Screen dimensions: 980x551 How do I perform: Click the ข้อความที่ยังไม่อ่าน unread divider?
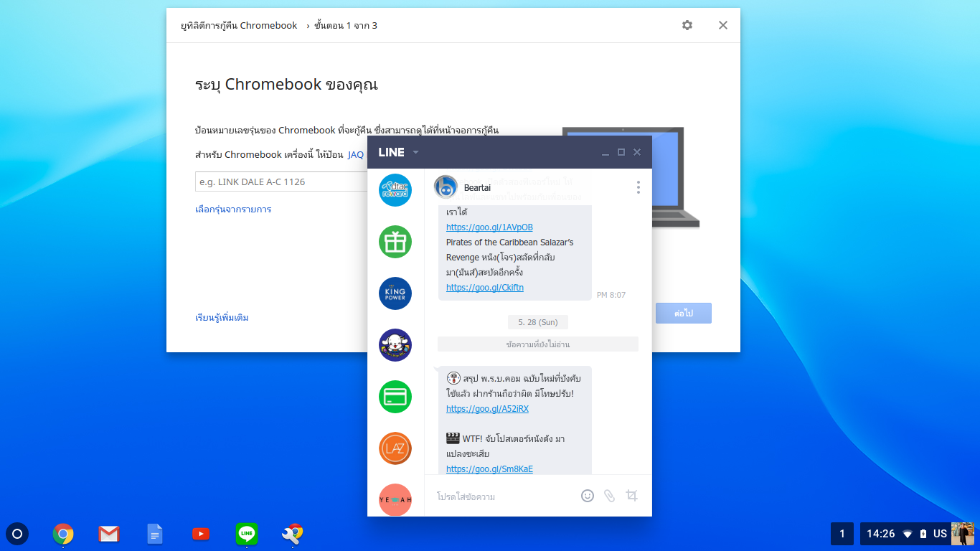(538, 344)
